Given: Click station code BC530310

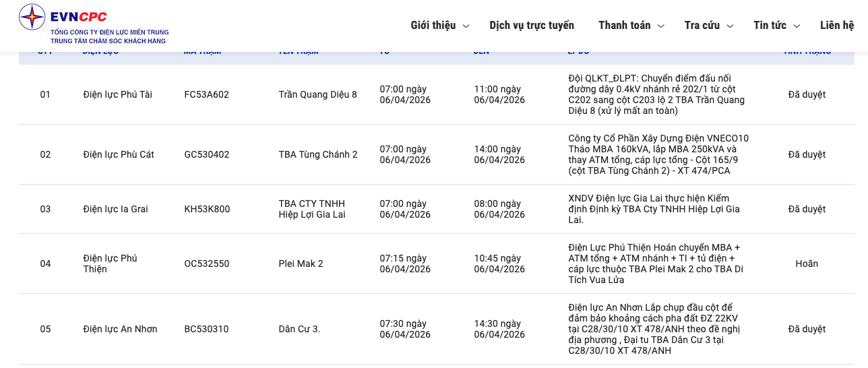Looking at the screenshot, I should (x=206, y=329).
